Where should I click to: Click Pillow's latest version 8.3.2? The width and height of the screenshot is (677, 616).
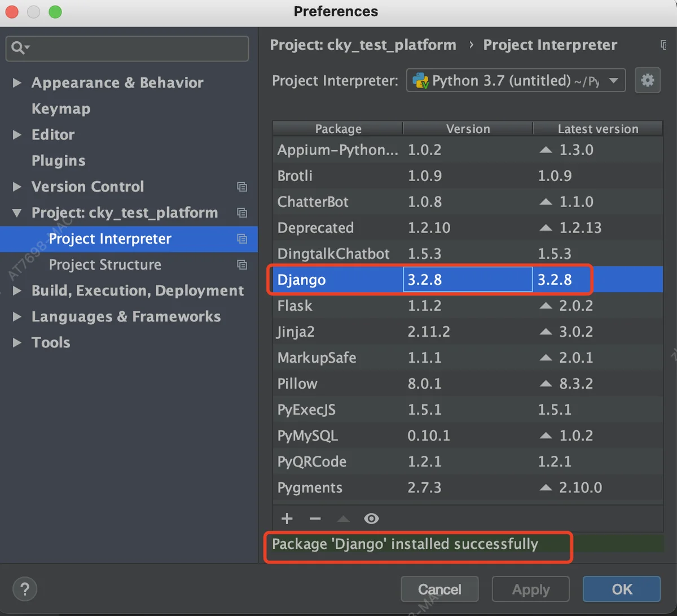coord(576,384)
